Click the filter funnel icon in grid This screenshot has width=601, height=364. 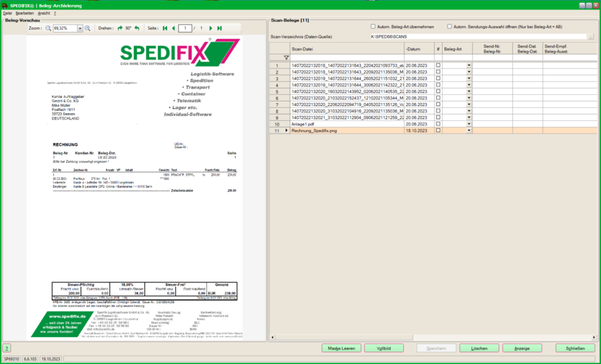286,57
